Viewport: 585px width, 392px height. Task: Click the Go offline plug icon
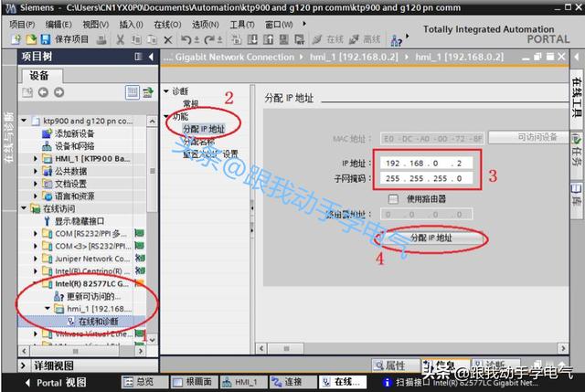point(354,39)
